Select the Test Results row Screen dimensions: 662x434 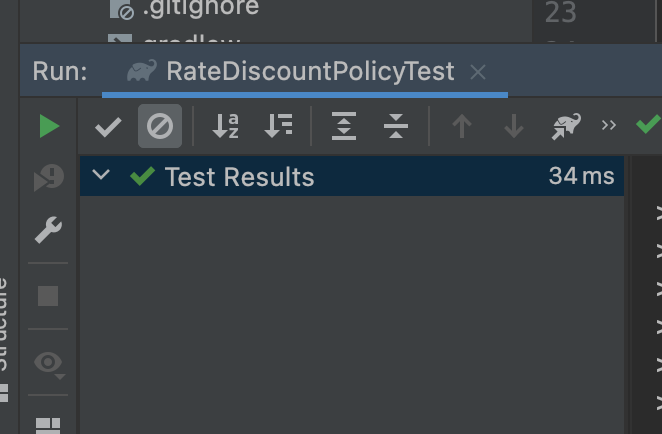coord(352,176)
